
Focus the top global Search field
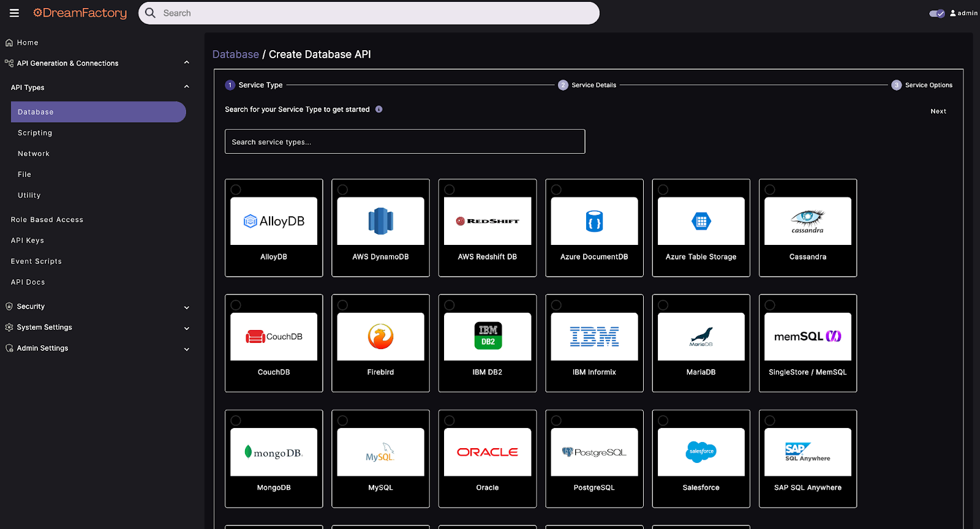click(369, 13)
